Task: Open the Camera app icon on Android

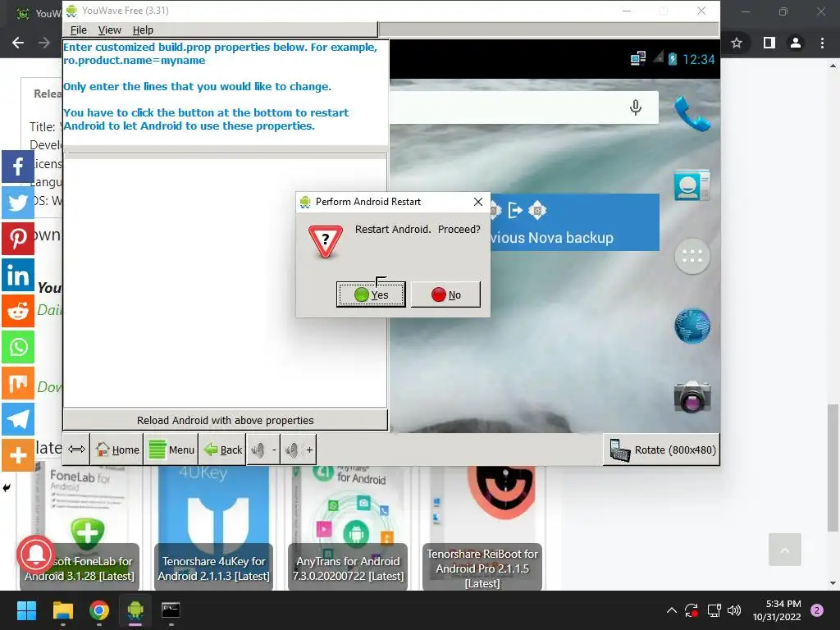Action: 692,396
